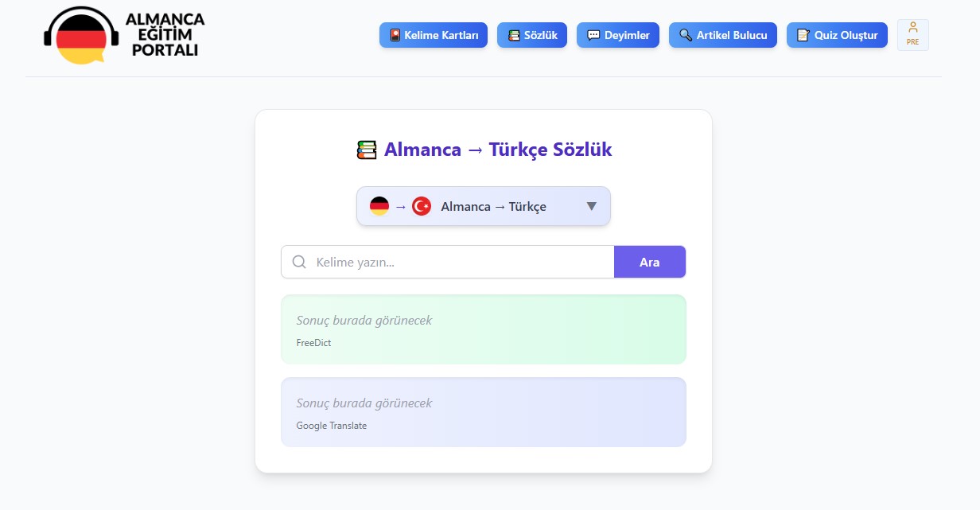Click the ALMANCA EĞİTİM PORTALI logo text
This screenshot has width=980, height=510.
164,34
